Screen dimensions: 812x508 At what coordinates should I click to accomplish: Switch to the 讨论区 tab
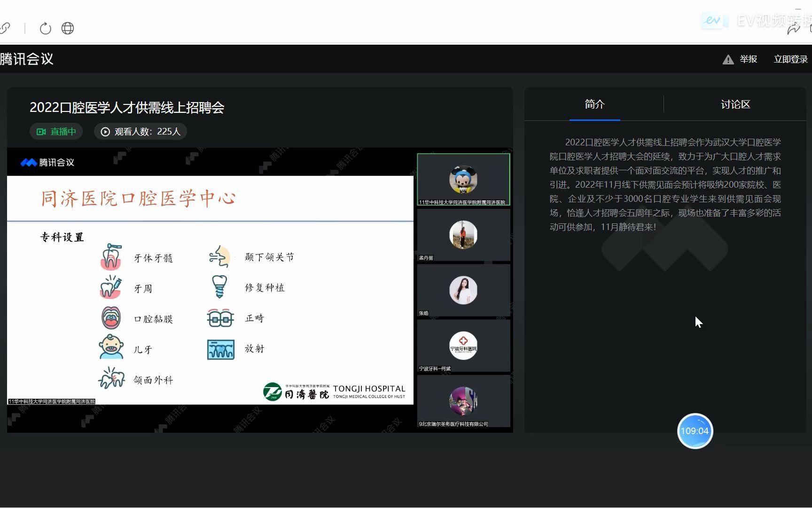pos(735,104)
